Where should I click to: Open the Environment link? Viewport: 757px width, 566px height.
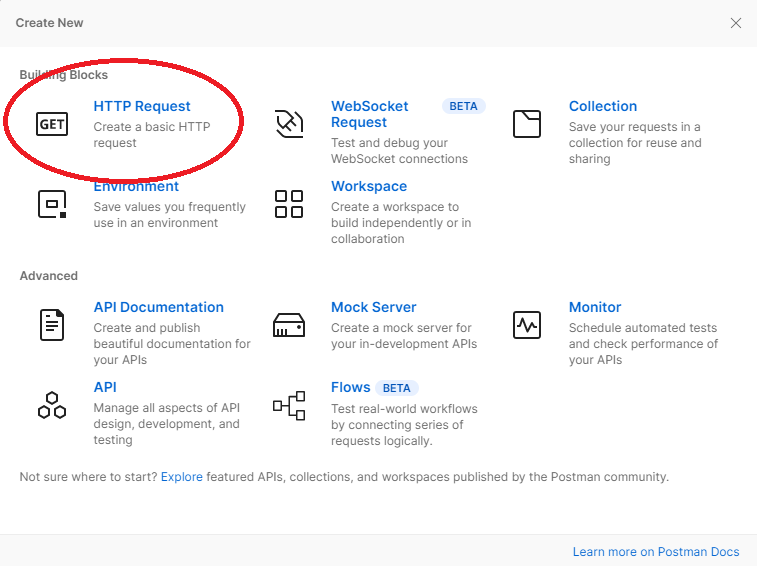coord(136,186)
